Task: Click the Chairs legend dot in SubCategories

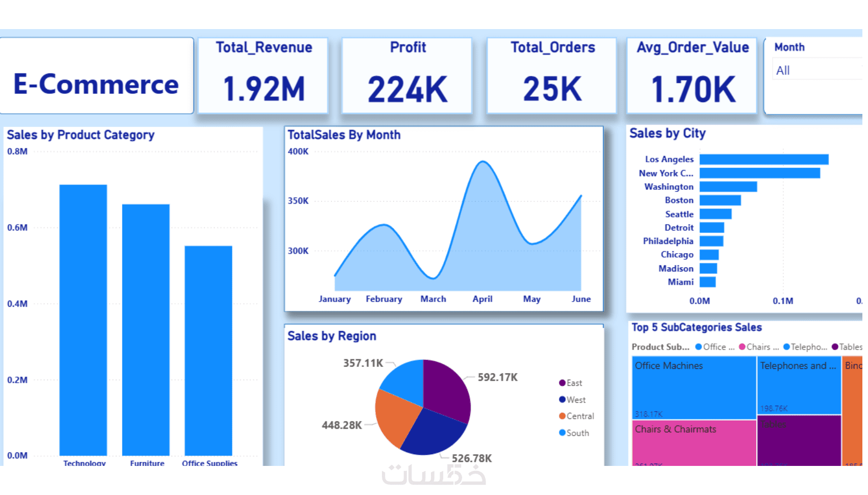Action: click(x=742, y=347)
